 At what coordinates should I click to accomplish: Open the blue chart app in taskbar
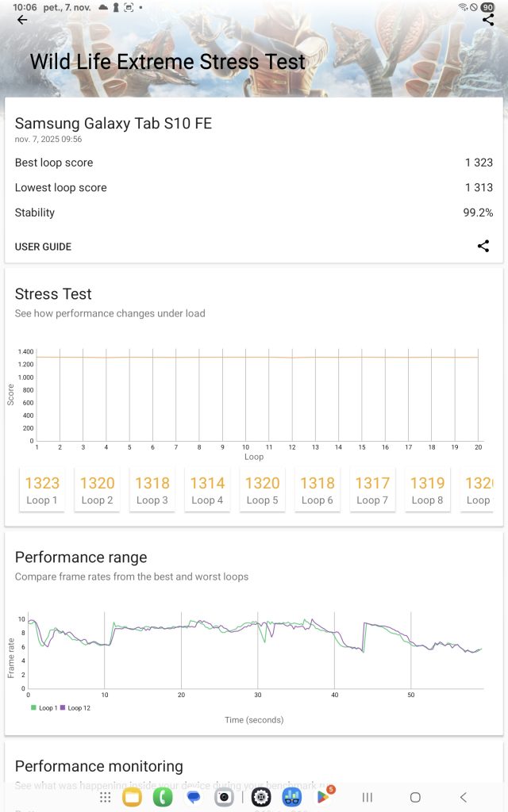coord(292,797)
